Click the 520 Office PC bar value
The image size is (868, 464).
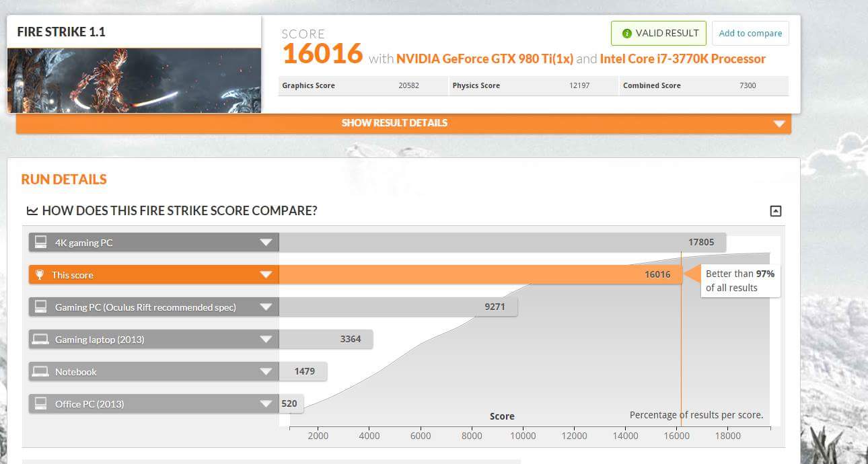tap(289, 403)
